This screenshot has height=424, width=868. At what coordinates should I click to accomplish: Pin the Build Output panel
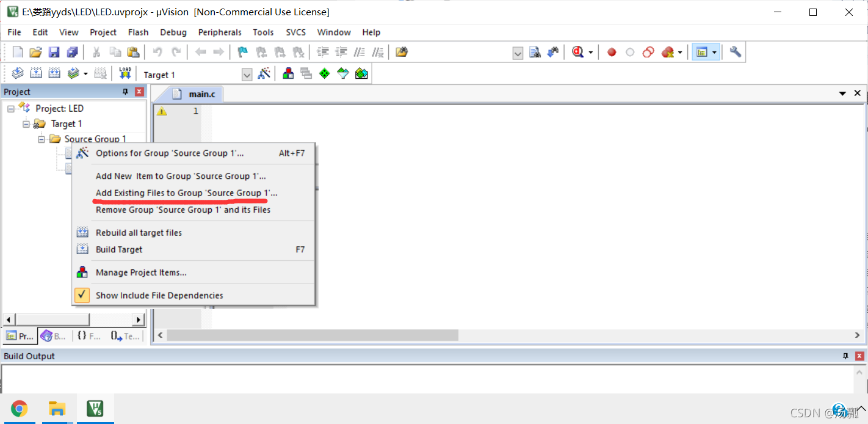click(845, 356)
